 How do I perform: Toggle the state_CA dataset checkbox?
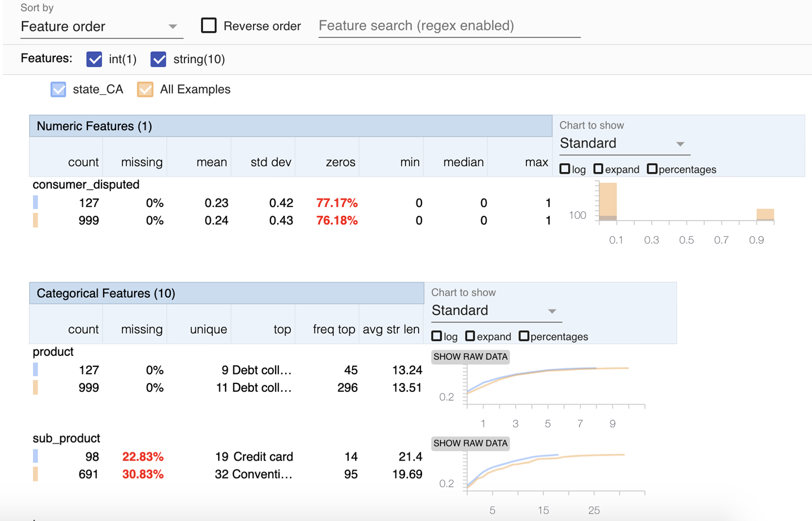pos(59,90)
